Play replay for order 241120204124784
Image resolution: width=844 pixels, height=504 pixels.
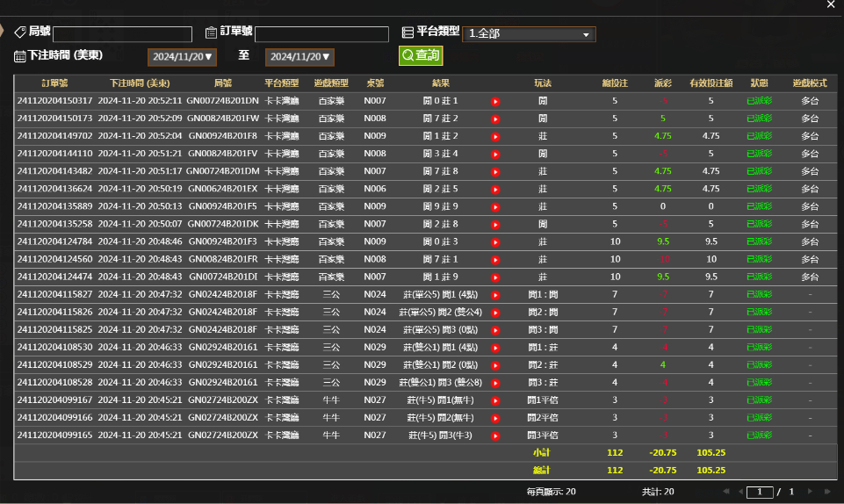click(x=495, y=241)
